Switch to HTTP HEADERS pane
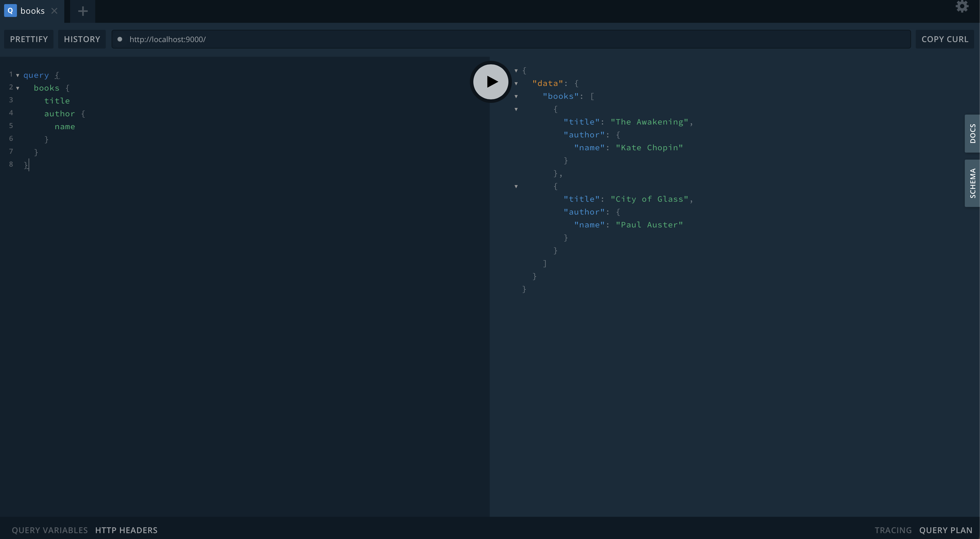 [126, 530]
